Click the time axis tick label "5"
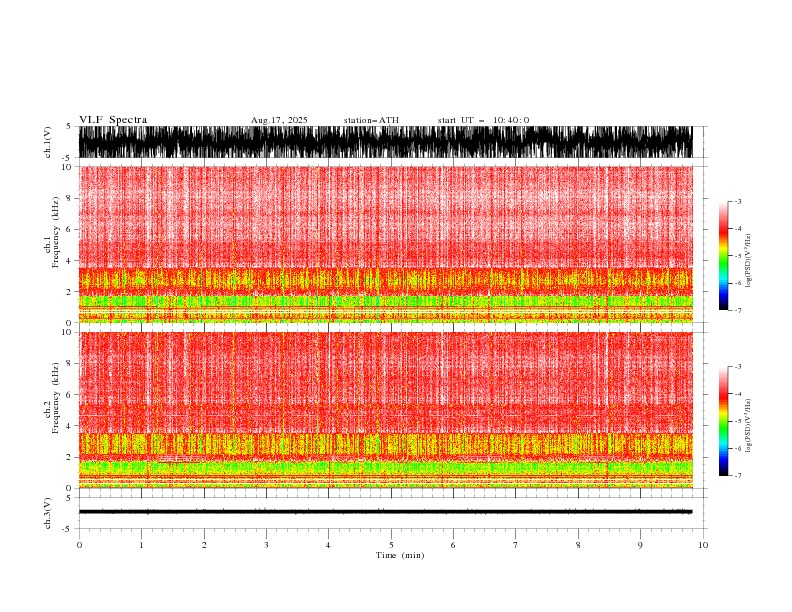This screenshot has height=612, width=792. (x=391, y=545)
